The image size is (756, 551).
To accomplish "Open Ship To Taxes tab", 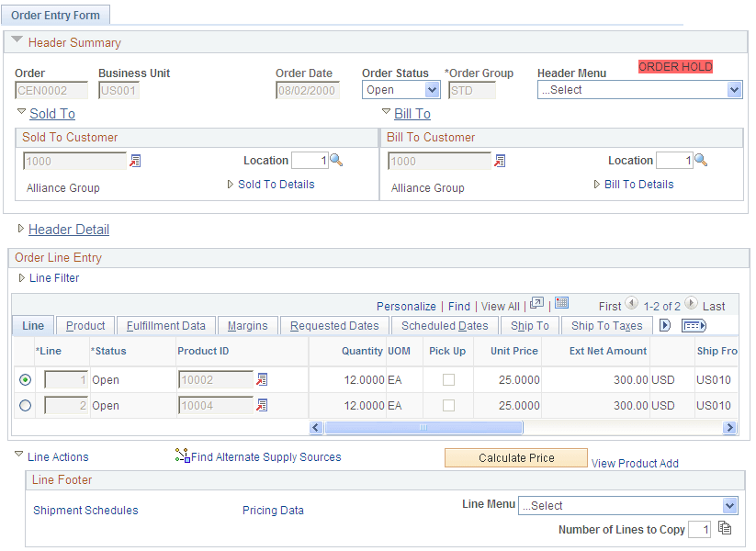I will (x=606, y=326).
